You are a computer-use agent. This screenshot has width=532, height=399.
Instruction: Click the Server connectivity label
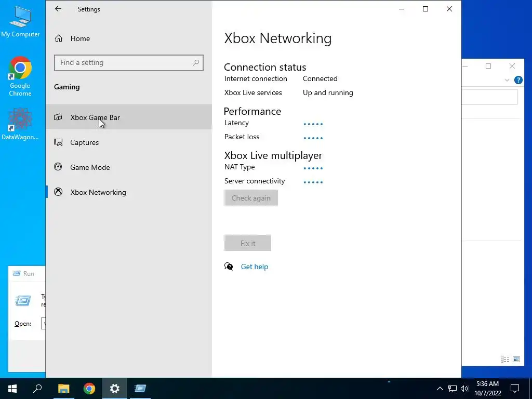255,181
